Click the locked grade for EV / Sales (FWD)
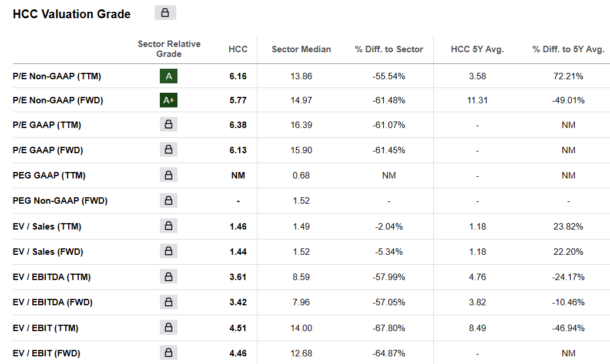This screenshot has height=364, width=610. coord(169,251)
